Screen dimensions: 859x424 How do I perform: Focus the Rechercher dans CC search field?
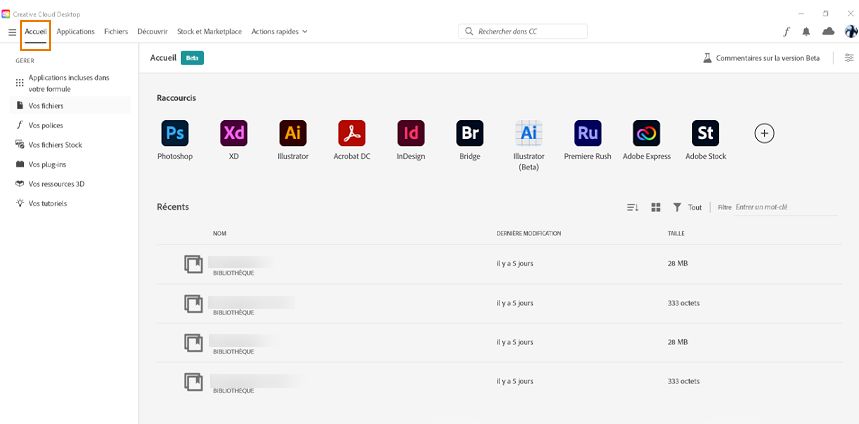pos(523,32)
